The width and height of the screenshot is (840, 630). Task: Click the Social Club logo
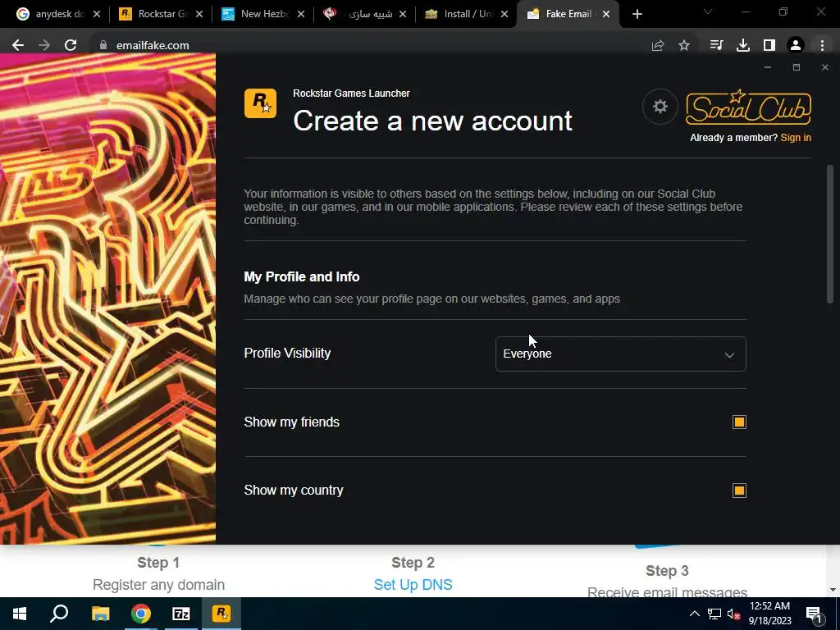(748, 107)
